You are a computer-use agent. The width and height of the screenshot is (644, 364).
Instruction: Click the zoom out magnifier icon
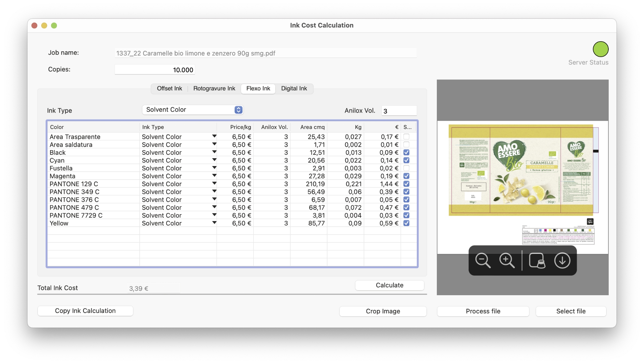click(482, 260)
